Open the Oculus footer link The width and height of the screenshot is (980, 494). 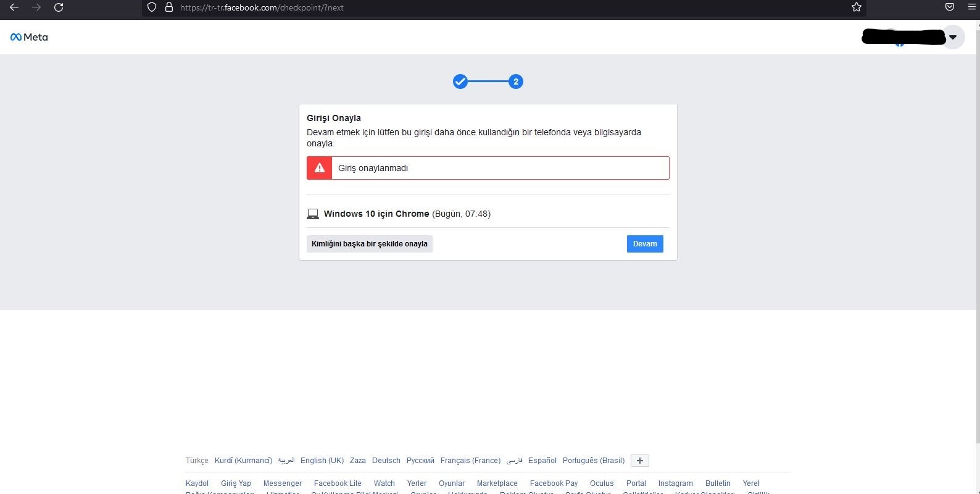(602, 484)
